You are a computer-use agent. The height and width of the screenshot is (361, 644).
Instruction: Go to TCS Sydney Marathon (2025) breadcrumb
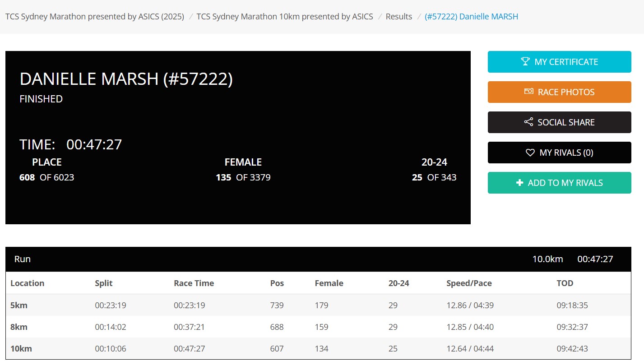pos(95,17)
